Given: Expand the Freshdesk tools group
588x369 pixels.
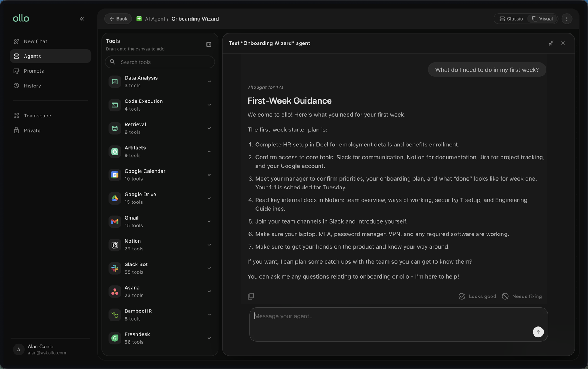Looking at the screenshot, I should pyautogui.click(x=209, y=338).
